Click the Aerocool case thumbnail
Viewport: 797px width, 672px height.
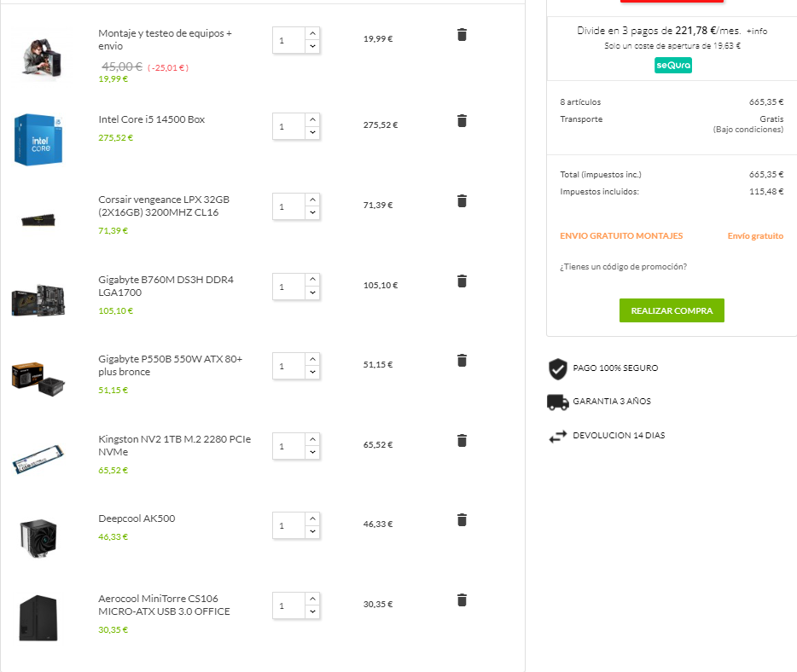coord(38,618)
